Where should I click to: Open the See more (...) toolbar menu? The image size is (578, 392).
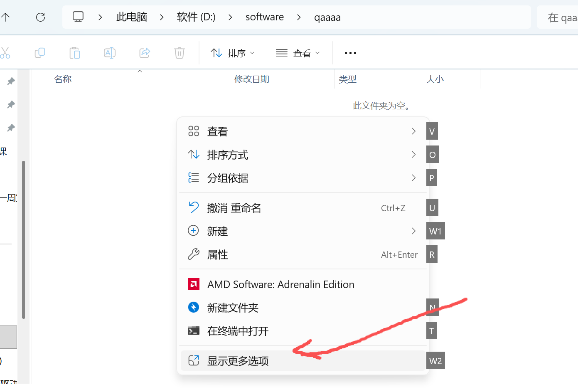350,53
